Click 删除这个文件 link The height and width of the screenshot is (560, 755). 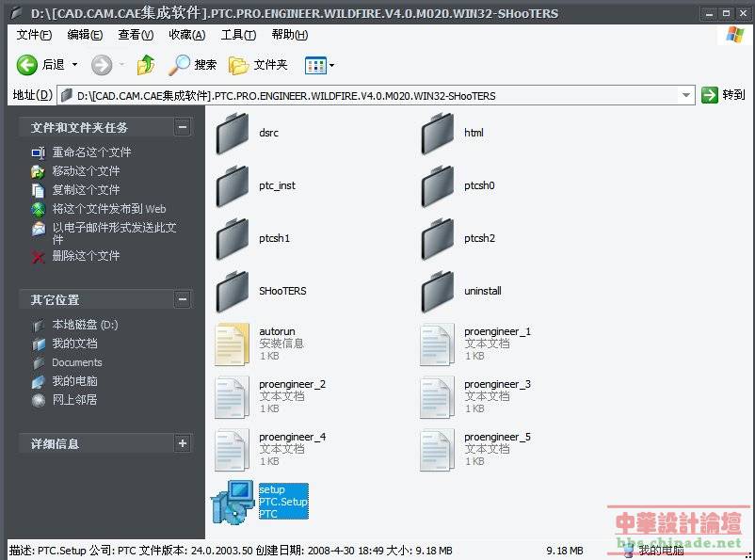[x=86, y=256]
